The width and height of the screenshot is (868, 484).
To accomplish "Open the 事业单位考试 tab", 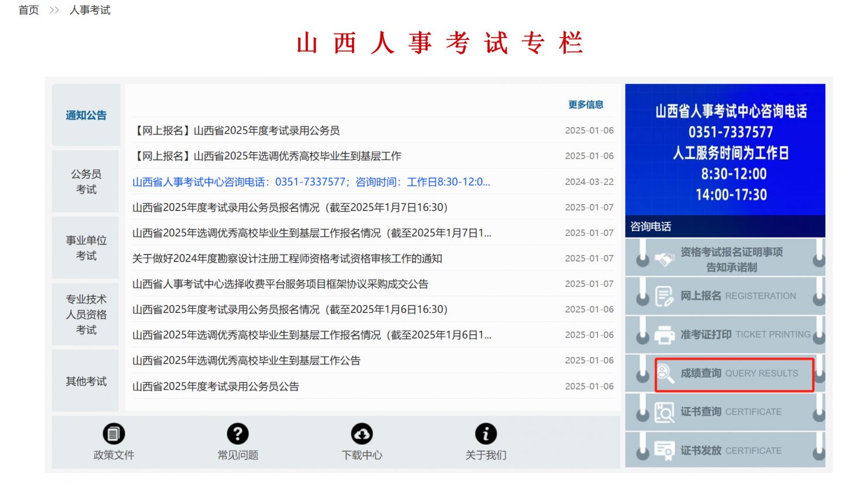I will click(x=86, y=248).
